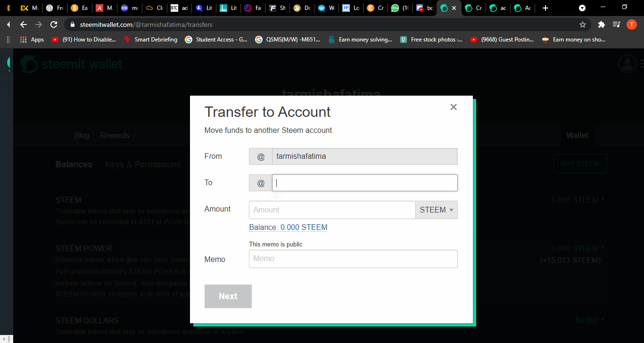This screenshot has width=644, height=343.
Task: Select the 'This memo is public' note
Action: [x=276, y=244]
